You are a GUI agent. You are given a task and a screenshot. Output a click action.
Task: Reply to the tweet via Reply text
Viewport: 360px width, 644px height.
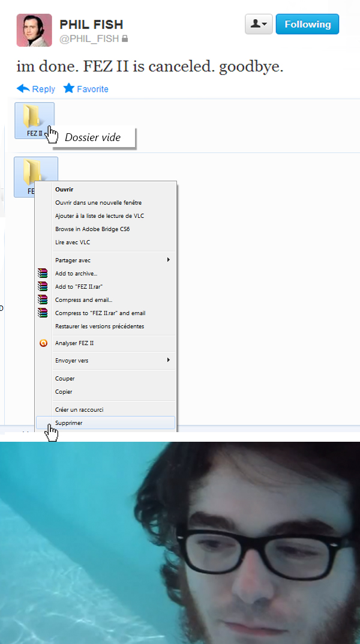[44, 89]
